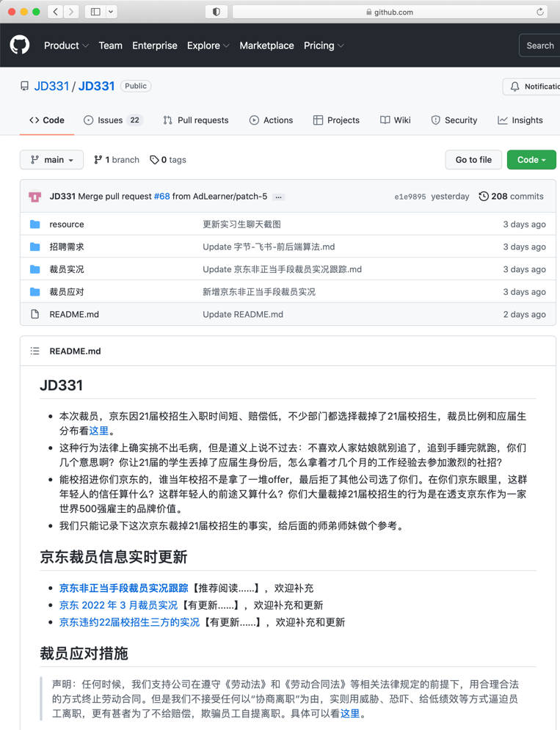
Task: Expand the Pricing dropdown
Action: point(324,45)
